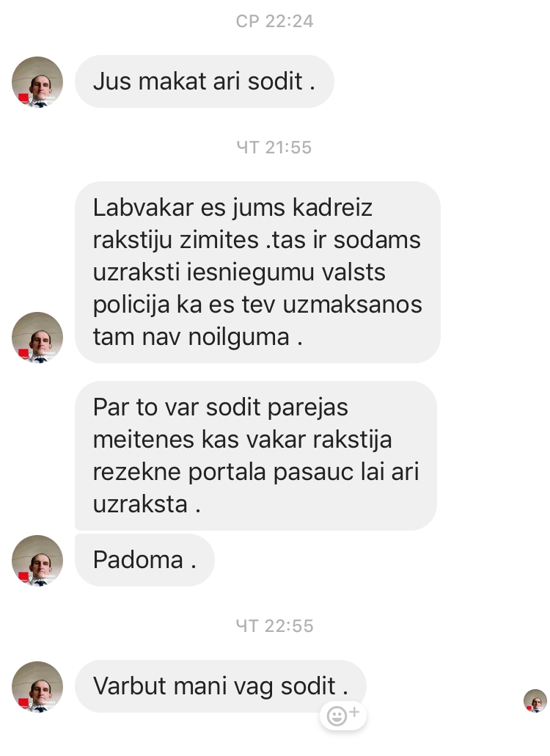The image size is (550, 756).
Task: Select the 'Par to var sodit' message
Action: (x=256, y=456)
